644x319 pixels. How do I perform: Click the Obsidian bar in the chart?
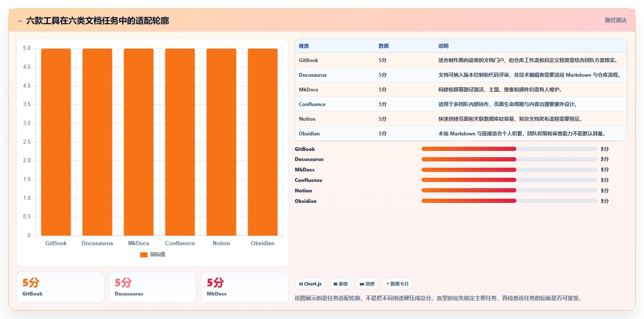pyautogui.click(x=262, y=142)
